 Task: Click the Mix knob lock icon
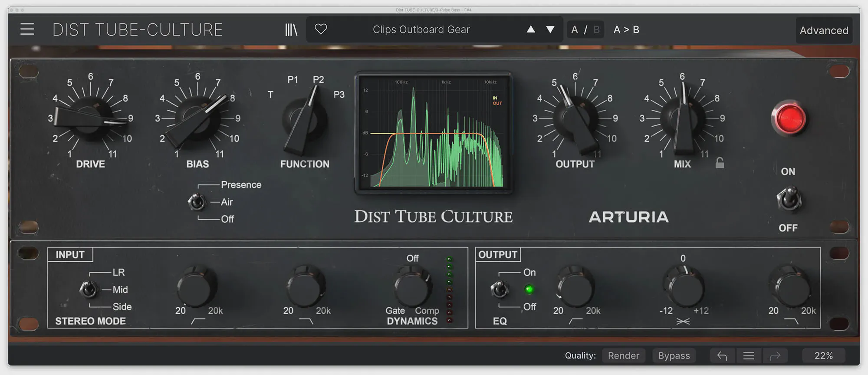(x=720, y=163)
